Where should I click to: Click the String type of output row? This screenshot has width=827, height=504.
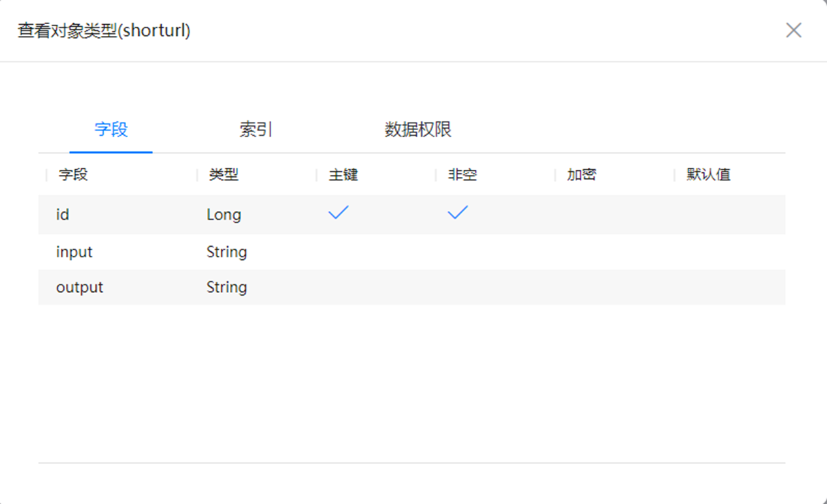point(227,287)
